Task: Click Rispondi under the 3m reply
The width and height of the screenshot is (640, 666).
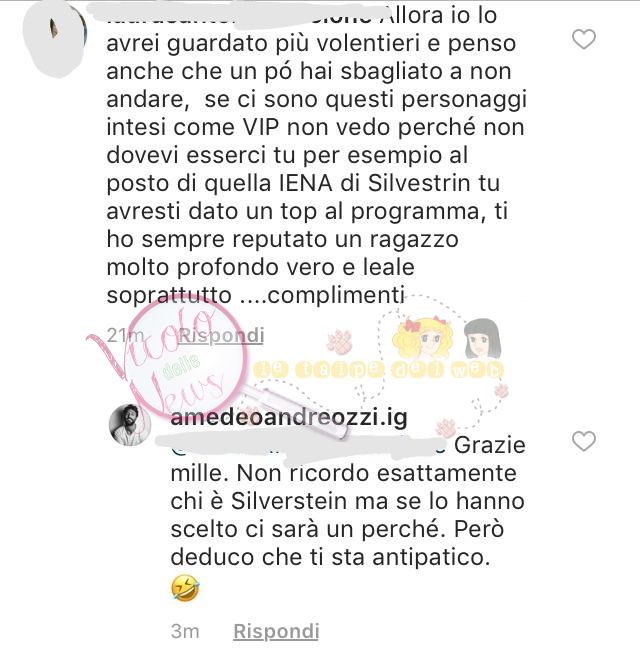Action: pyautogui.click(x=276, y=631)
